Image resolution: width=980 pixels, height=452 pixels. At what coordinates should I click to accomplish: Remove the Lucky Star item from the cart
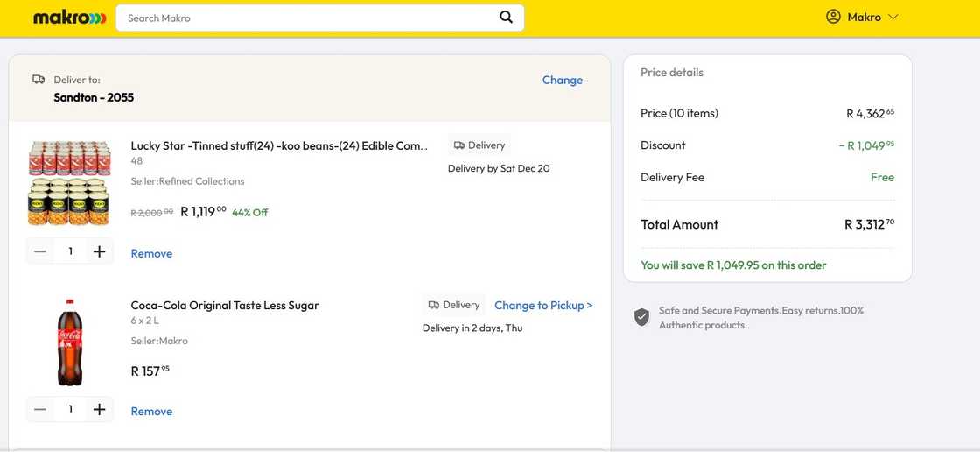[151, 253]
